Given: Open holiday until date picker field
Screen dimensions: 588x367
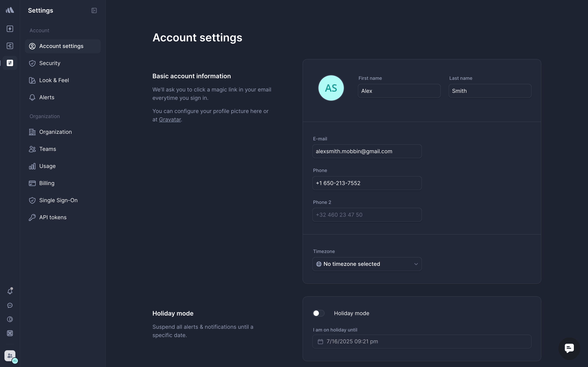Looking at the screenshot, I should pyautogui.click(x=422, y=342).
